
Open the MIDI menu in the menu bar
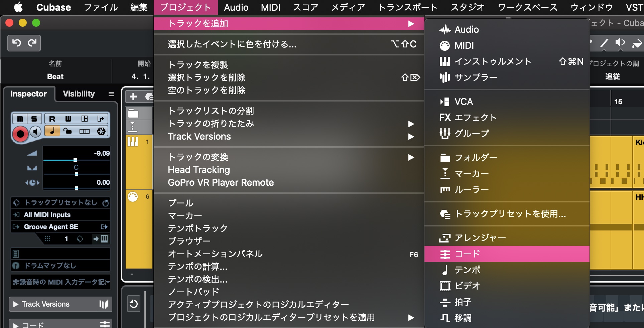pos(271,7)
